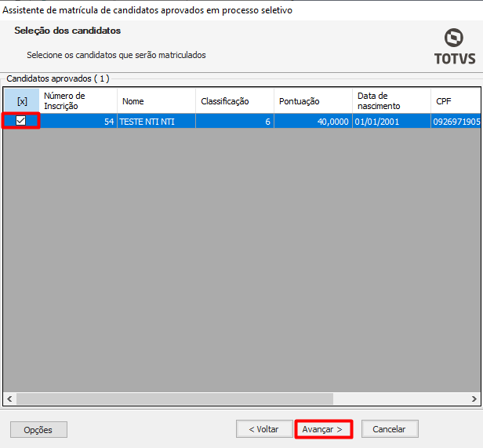Screen dimensions: 483x448
Task: Sort by Número de Inscrição column header
Action: 78,101
